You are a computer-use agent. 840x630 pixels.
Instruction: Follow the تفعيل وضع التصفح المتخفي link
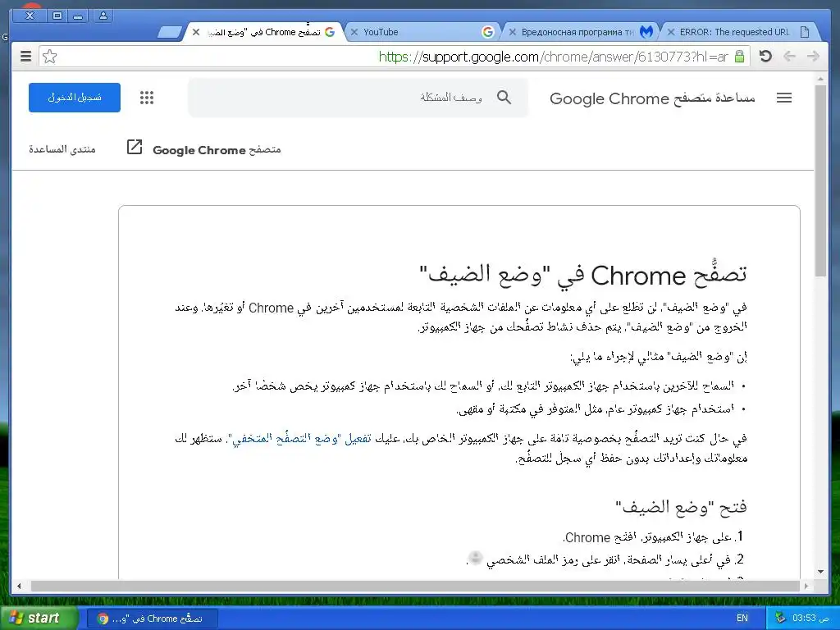[x=302, y=439]
